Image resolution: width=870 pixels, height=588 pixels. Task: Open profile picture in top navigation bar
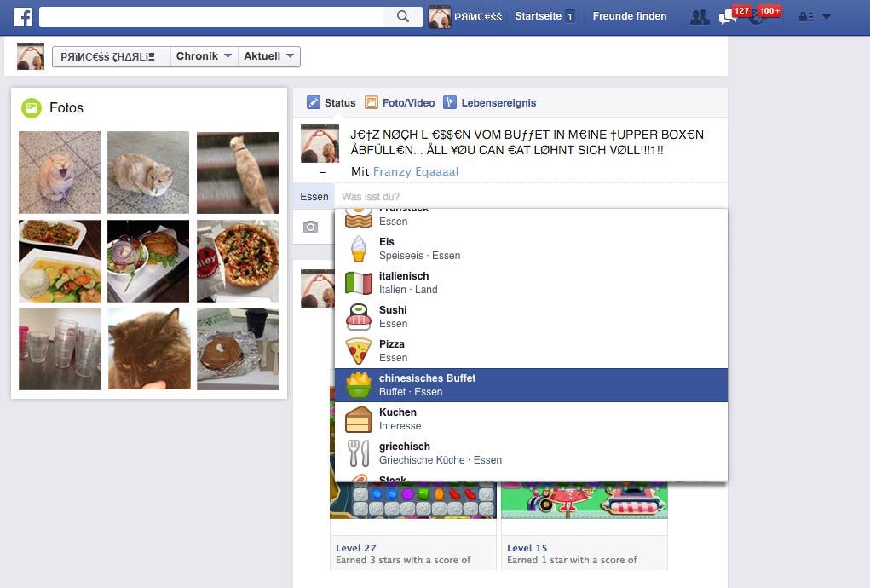click(440, 17)
